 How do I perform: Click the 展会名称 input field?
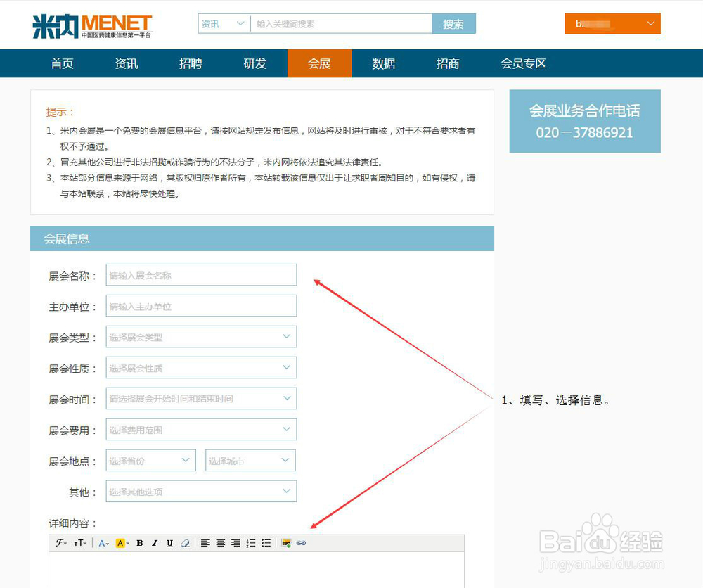pos(200,274)
